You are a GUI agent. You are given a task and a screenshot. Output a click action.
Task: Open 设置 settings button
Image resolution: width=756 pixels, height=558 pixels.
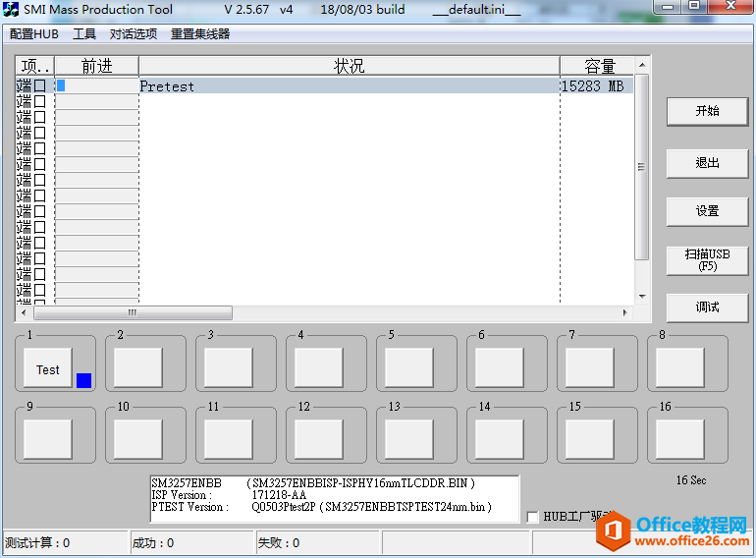[707, 211]
